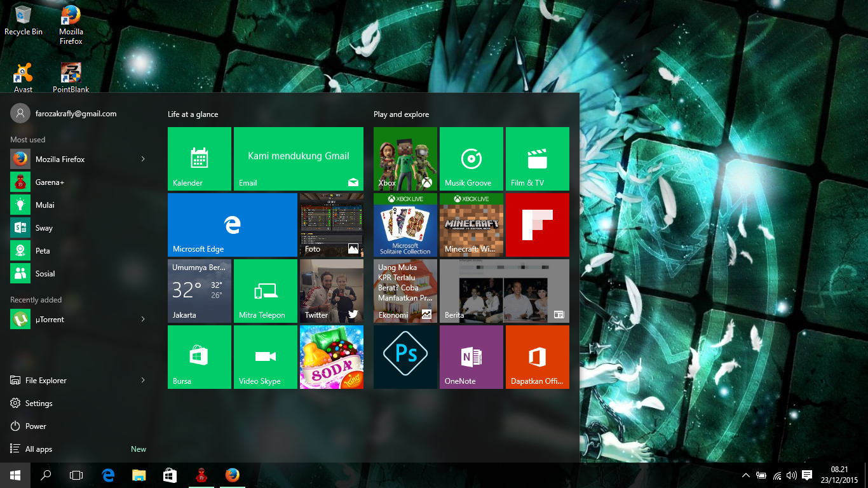The width and height of the screenshot is (868, 488).
Task: Expand the File Explorer submenu arrow
Action: (x=143, y=381)
